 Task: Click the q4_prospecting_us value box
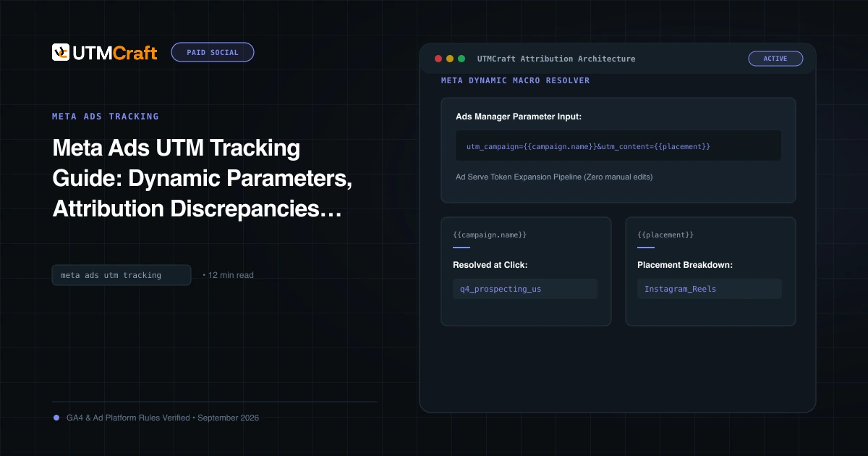[525, 289]
